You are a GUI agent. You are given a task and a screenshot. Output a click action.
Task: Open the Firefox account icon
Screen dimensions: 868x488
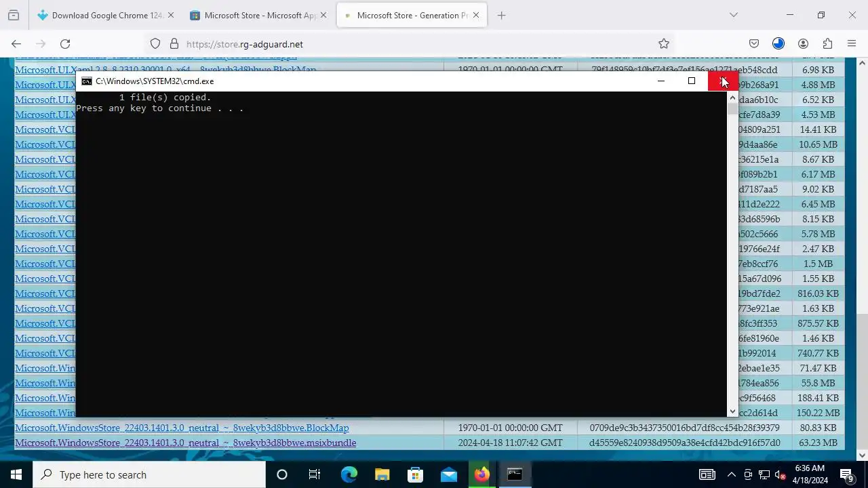coord(803,44)
